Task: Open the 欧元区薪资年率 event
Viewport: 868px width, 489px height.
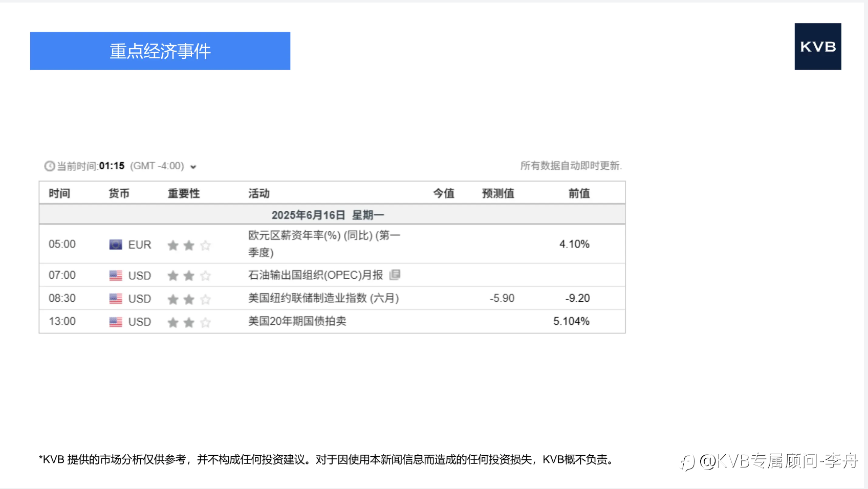Action: click(324, 244)
